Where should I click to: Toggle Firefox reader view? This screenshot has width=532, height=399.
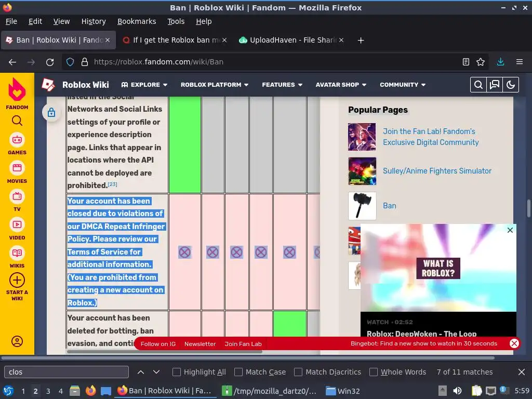466,62
